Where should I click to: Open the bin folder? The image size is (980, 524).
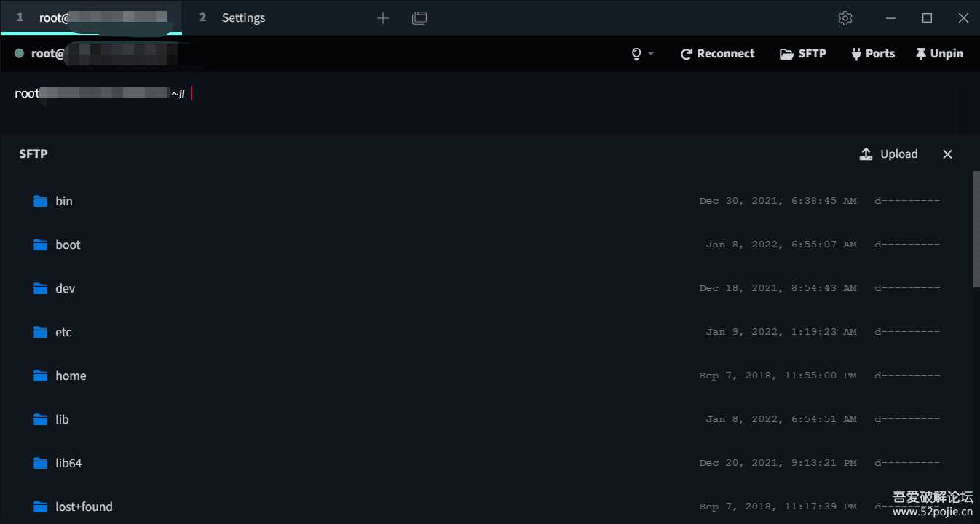[x=64, y=201]
